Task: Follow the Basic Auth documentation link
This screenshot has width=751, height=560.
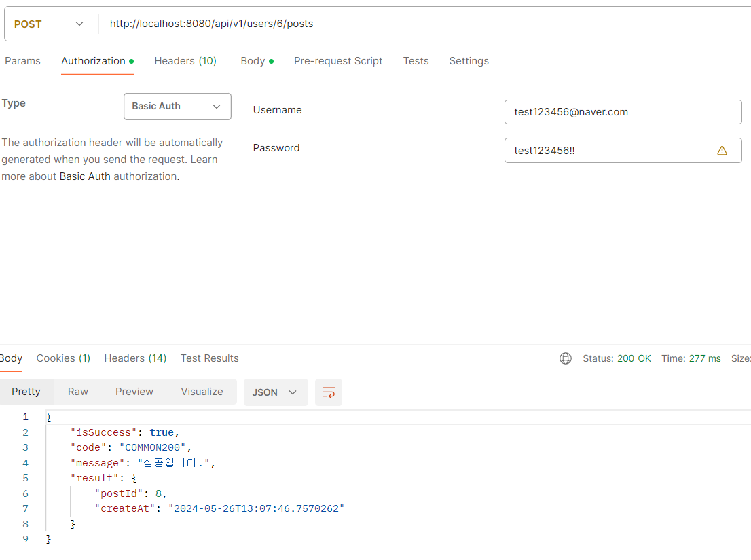Action: click(x=85, y=176)
